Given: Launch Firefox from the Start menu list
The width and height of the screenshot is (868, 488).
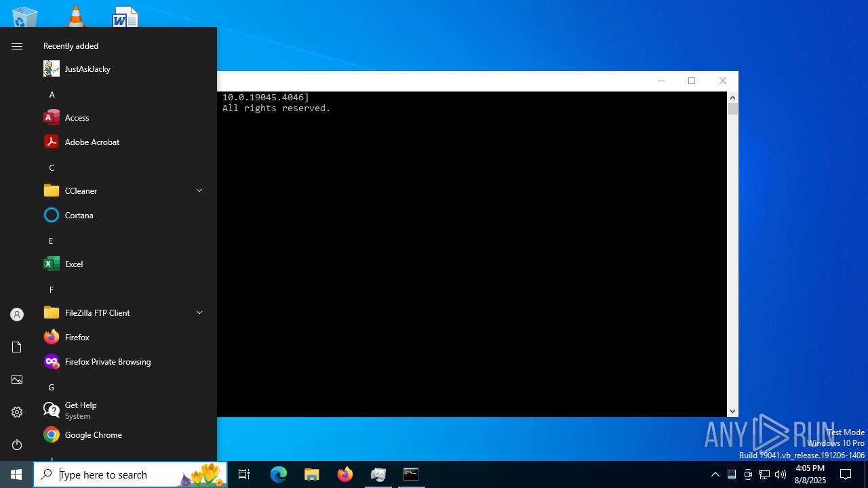Looking at the screenshot, I should coord(125,337).
